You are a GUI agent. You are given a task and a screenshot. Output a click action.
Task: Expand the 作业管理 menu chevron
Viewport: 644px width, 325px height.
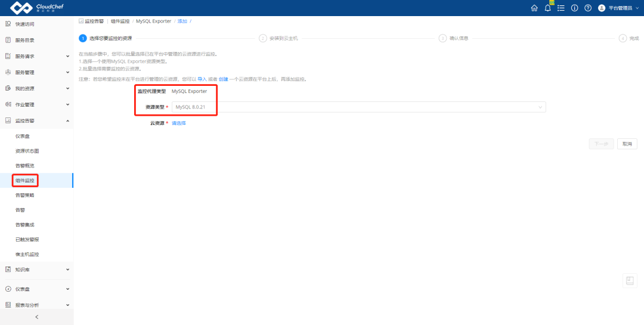[68, 104]
